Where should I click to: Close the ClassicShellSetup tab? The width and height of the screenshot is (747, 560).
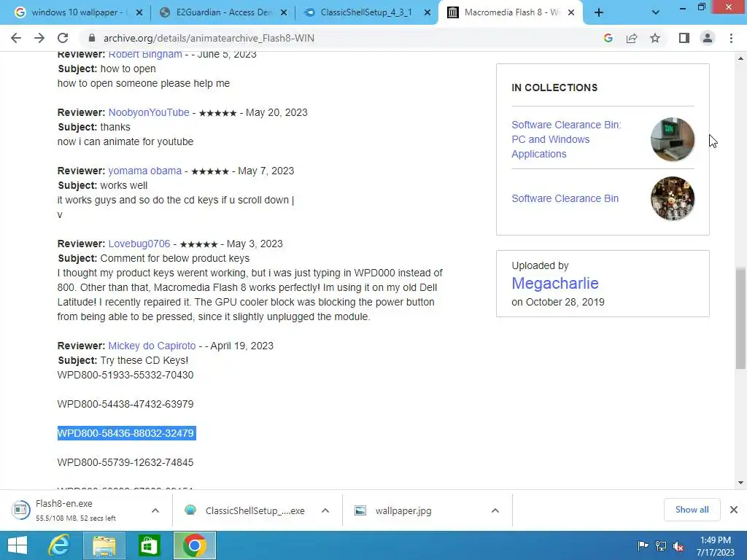pyautogui.click(x=427, y=12)
